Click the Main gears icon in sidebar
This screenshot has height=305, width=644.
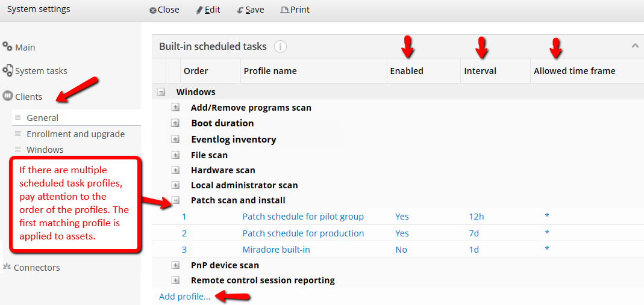7,46
